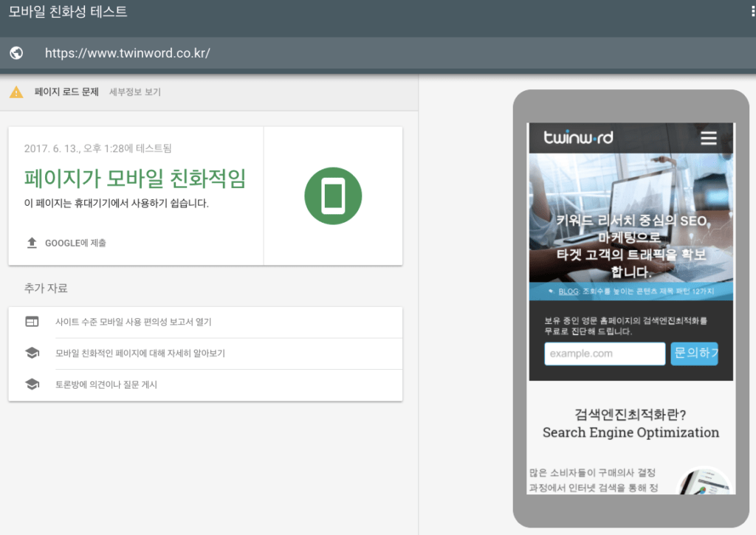Click the BLOG link in the preview banner
The image size is (756, 535).
point(568,291)
